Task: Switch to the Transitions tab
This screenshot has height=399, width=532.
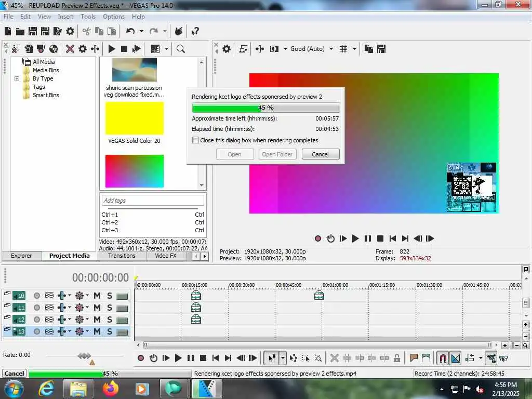Action: point(122,256)
